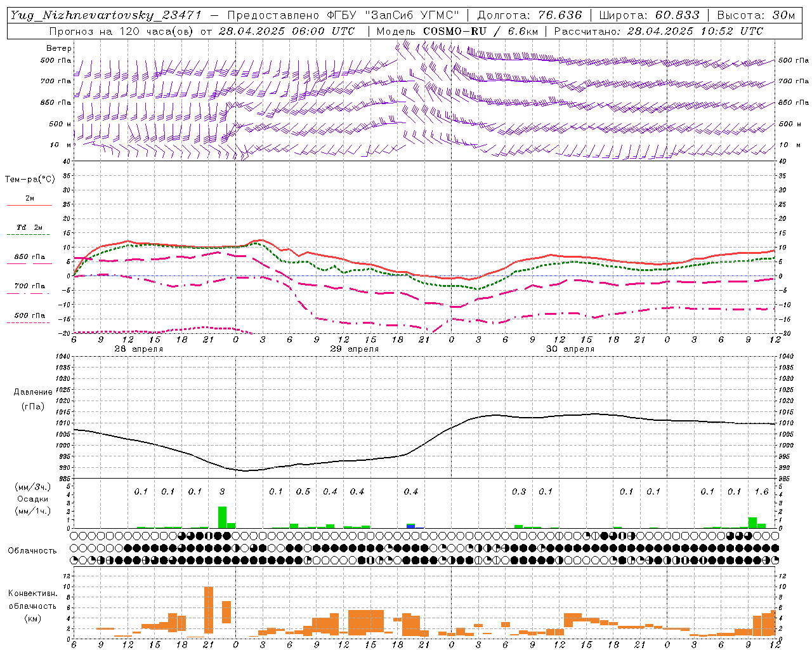Screen dimensions: 812x650
Task: Click the (мм/1ч.) precipitation unit label
Action: [x=33, y=511]
